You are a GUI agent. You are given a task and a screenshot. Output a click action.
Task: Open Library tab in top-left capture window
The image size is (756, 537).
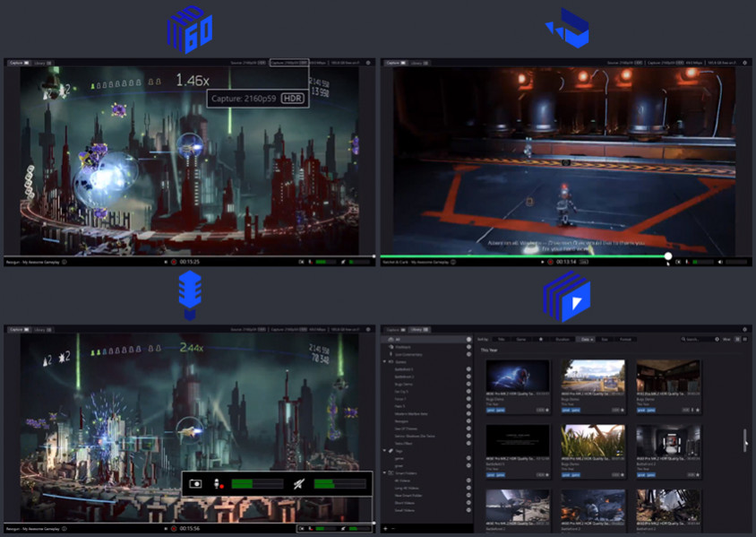[42, 63]
